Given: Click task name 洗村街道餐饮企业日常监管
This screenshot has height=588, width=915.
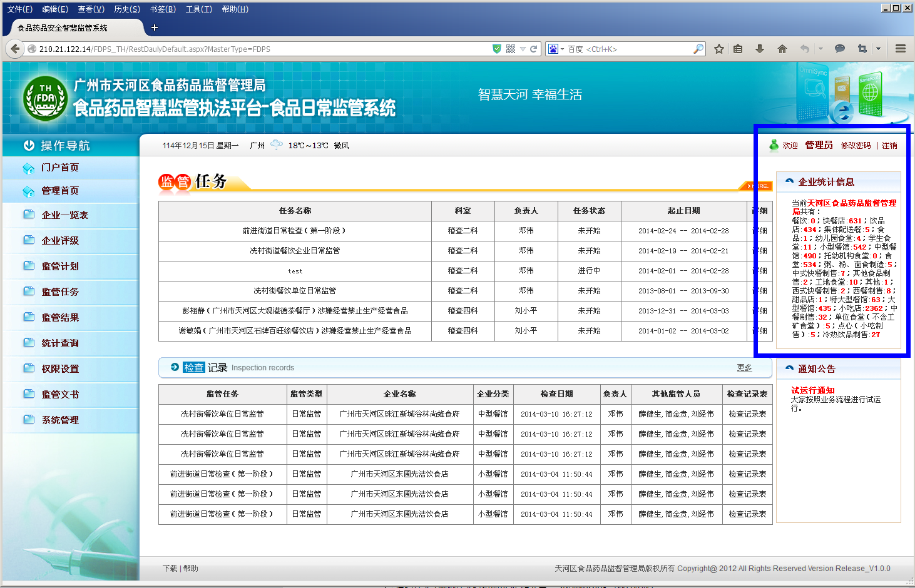Looking at the screenshot, I should [x=295, y=251].
